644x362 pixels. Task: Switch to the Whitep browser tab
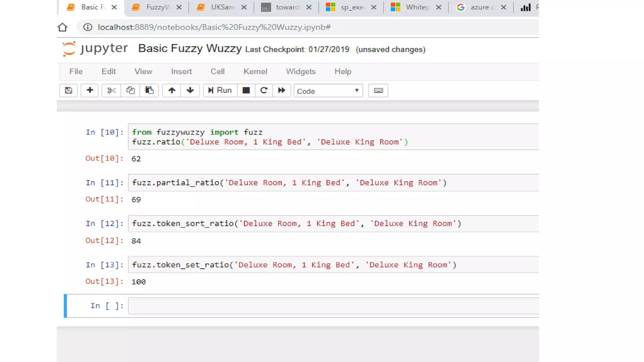pos(416,7)
